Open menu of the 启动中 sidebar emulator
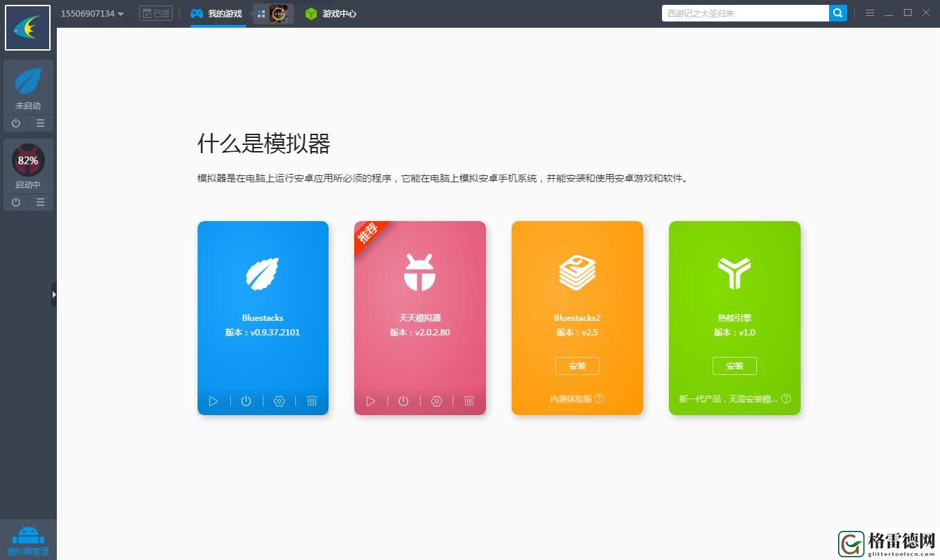The height and width of the screenshot is (560, 940). tap(41, 202)
